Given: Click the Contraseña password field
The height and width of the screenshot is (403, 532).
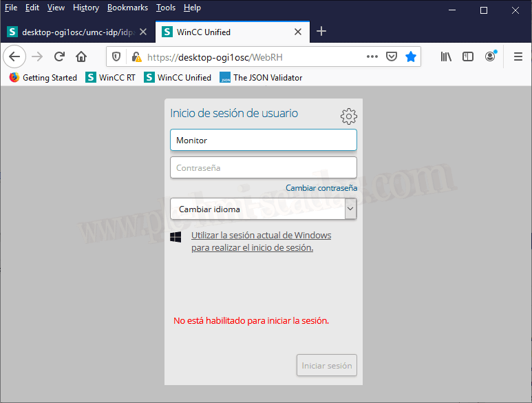Looking at the screenshot, I should click(x=263, y=167).
